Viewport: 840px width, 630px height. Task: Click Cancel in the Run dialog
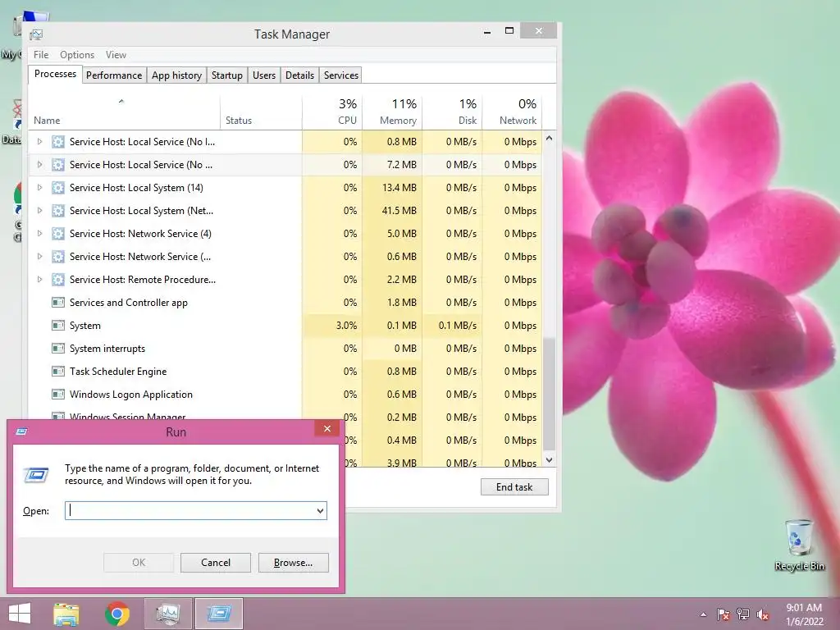(216, 563)
